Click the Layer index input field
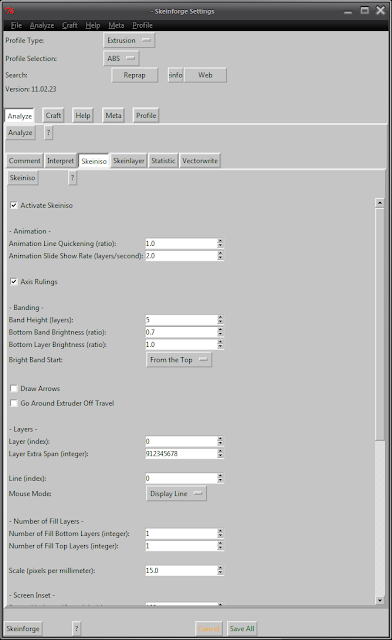The width and height of the screenshot is (392, 640). coord(181,441)
